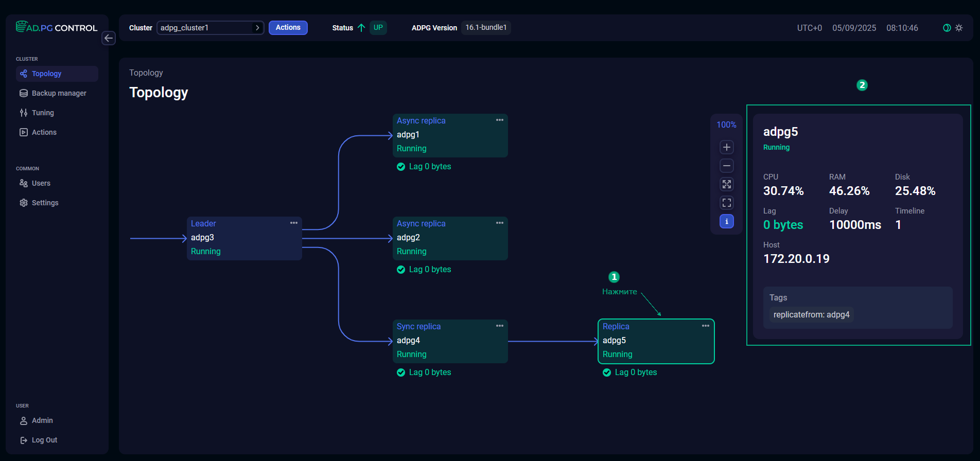980x461 pixels.
Task: Open the three-dot menu on adpg1 node
Action: pos(500,120)
